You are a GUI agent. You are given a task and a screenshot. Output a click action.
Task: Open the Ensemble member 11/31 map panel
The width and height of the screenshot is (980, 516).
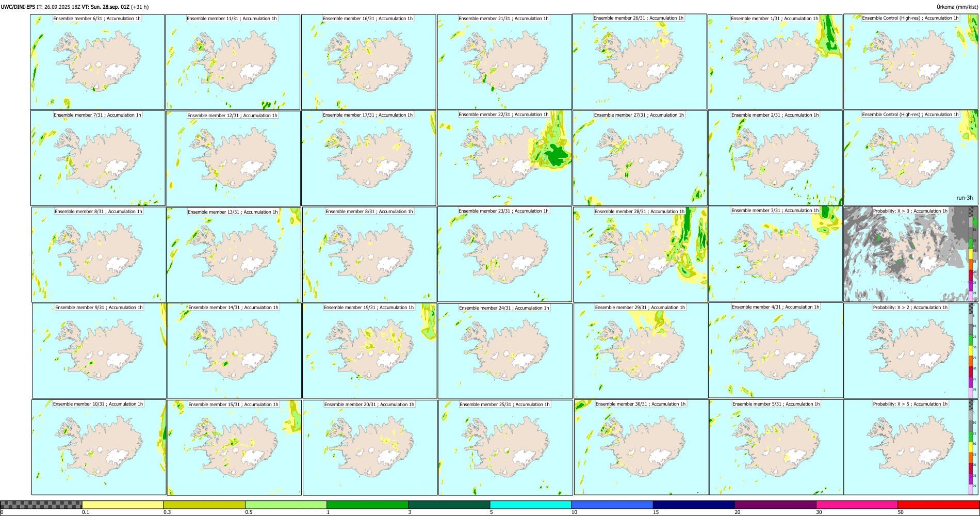coord(233,62)
